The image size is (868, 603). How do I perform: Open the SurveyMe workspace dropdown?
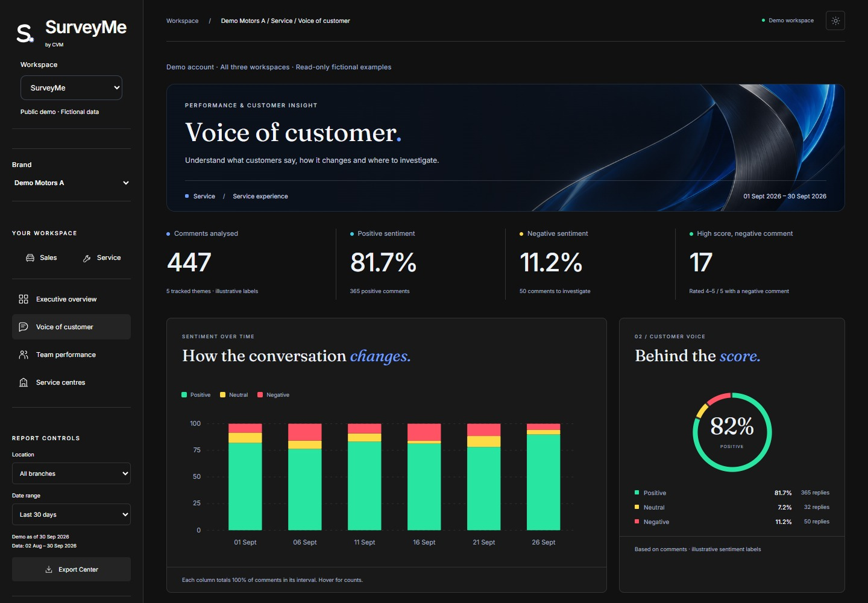pos(71,87)
